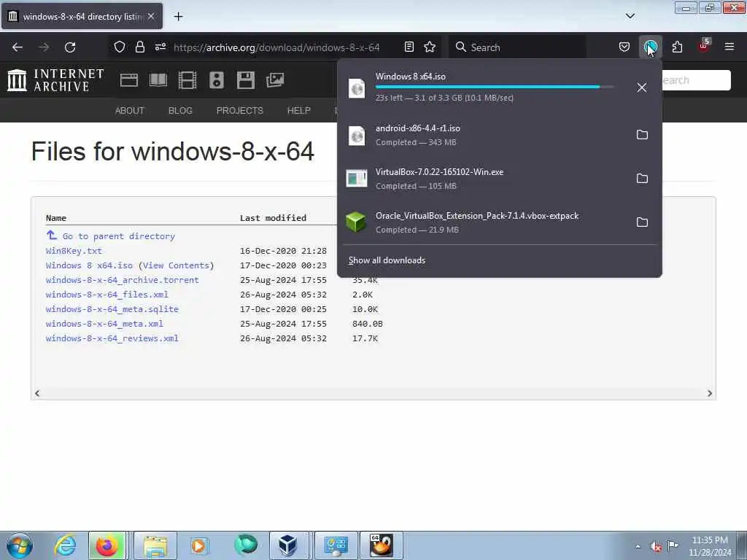Screen dimensions: 747x560
Task: Open the Video film icon in Archive nav
Action: pyautogui.click(x=187, y=80)
